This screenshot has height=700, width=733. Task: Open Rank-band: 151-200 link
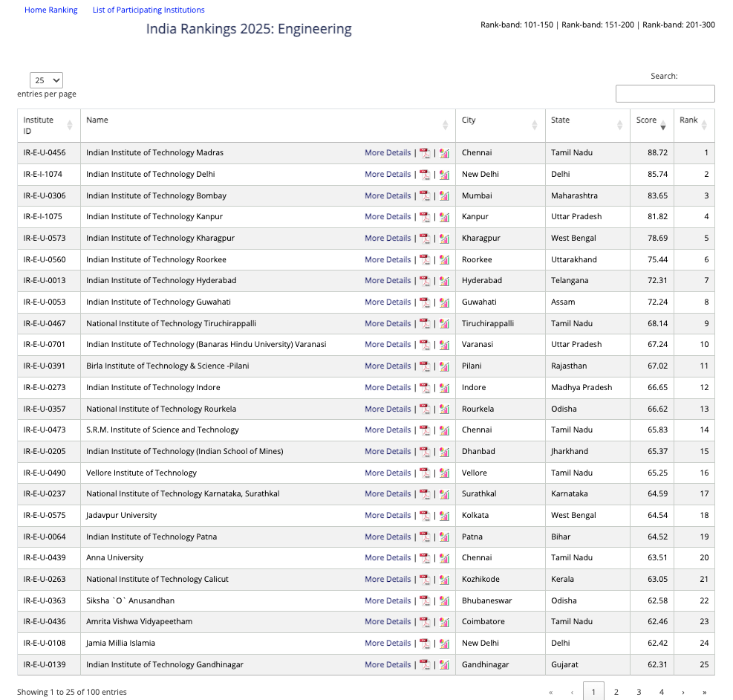pos(597,25)
